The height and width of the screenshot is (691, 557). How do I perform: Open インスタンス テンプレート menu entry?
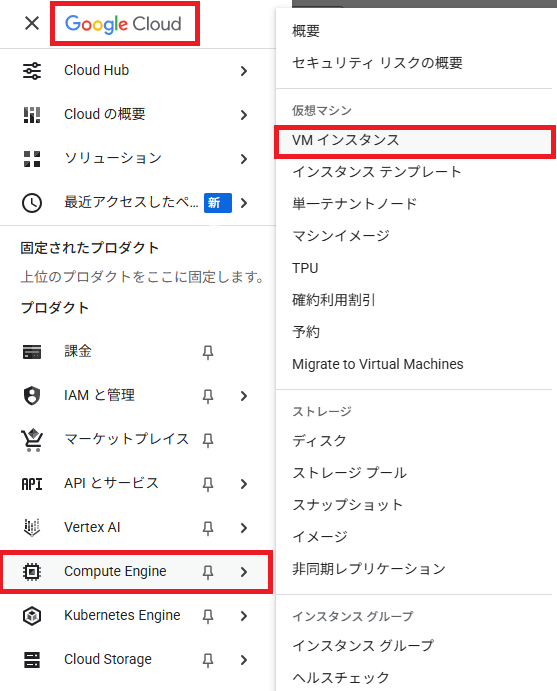coord(377,172)
